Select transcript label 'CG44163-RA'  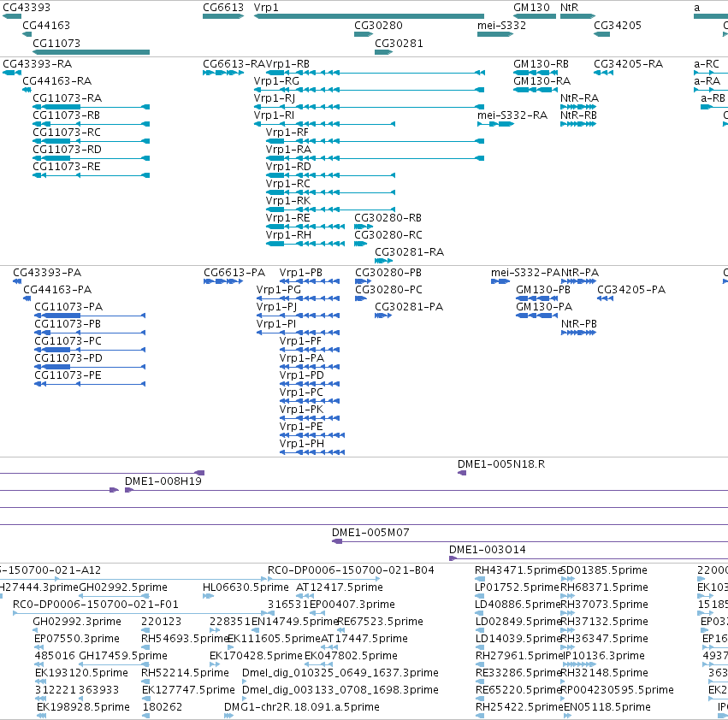click(56, 81)
